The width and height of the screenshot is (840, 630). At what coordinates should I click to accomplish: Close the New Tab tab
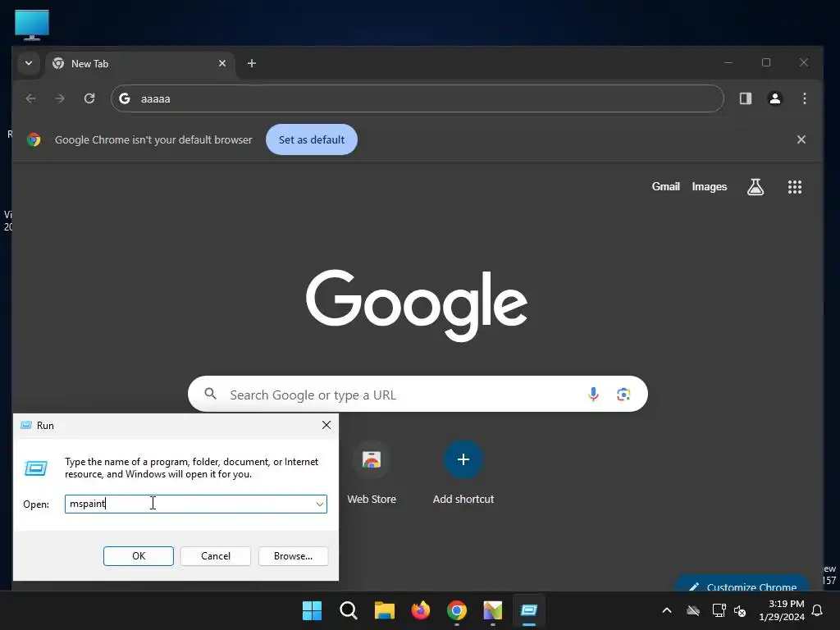coord(222,63)
